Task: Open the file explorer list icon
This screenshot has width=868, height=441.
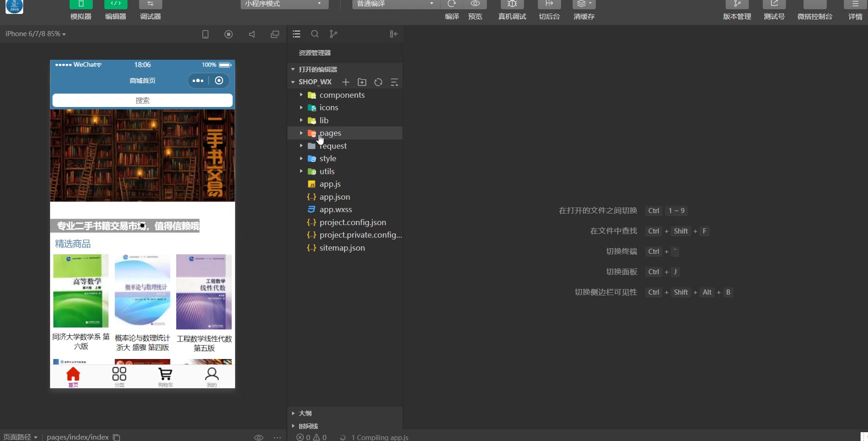Action: click(297, 34)
